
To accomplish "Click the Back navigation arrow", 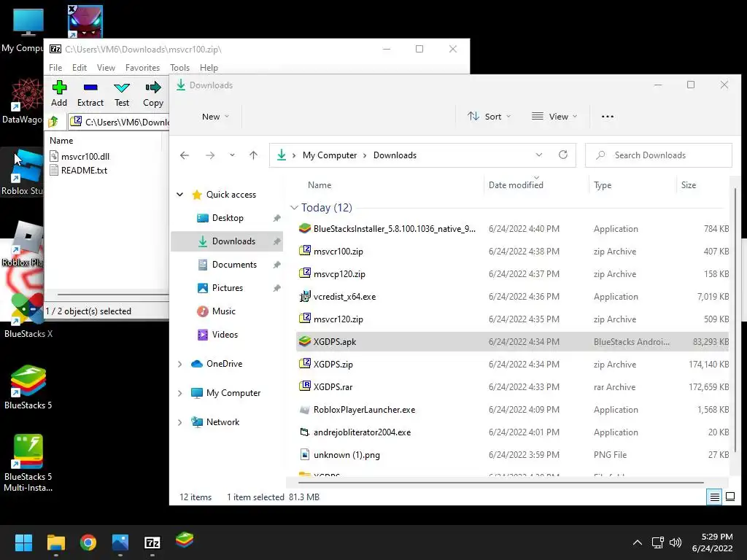I will coord(185,155).
